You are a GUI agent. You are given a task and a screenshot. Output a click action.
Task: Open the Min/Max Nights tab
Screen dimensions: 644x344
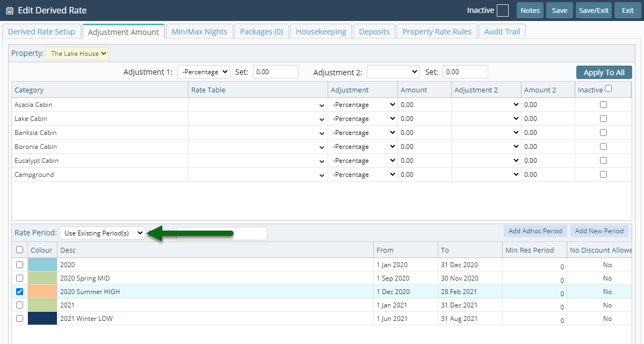coord(199,32)
